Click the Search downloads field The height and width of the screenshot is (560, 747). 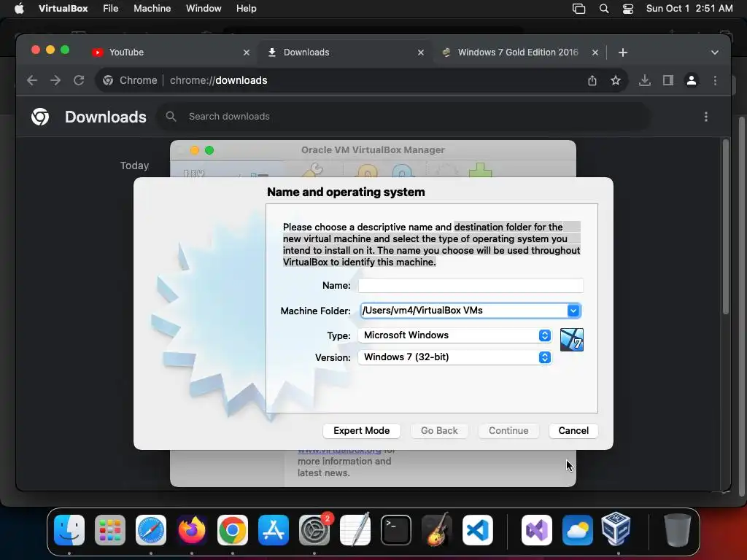pyautogui.click(x=404, y=116)
